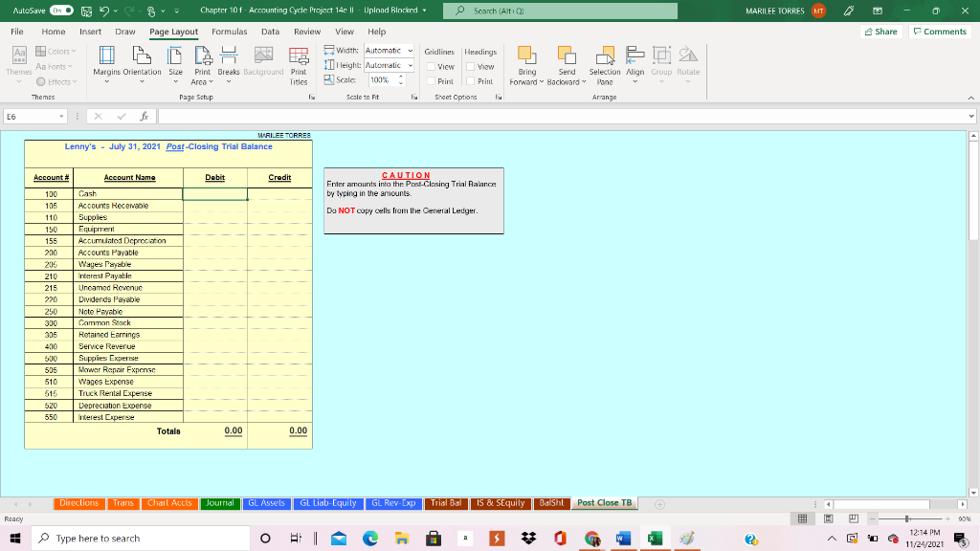Image resolution: width=980 pixels, height=551 pixels.
Task: Open the Selection Pane
Action: coord(605,65)
